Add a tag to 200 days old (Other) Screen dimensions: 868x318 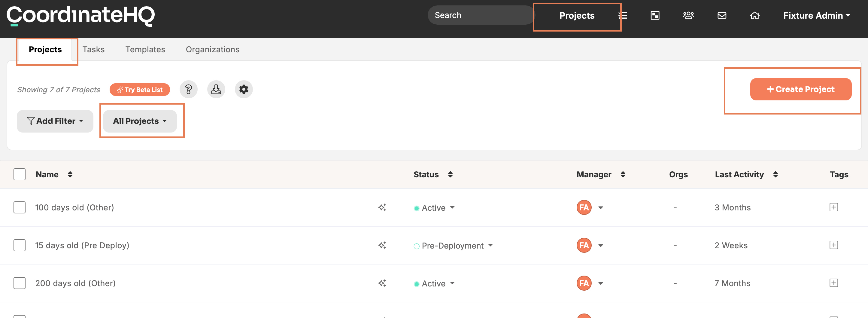pyautogui.click(x=834, y=283)
